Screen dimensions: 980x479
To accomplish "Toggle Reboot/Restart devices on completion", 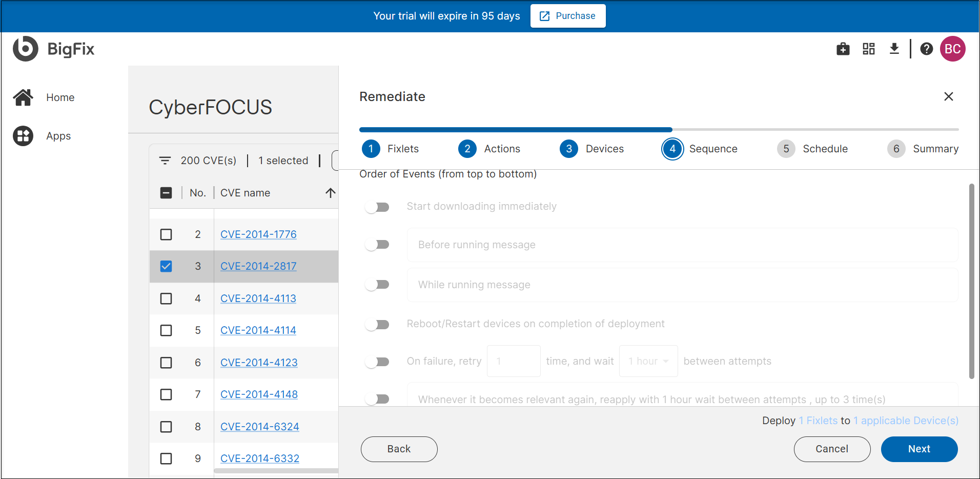I will tap(377, 324).
